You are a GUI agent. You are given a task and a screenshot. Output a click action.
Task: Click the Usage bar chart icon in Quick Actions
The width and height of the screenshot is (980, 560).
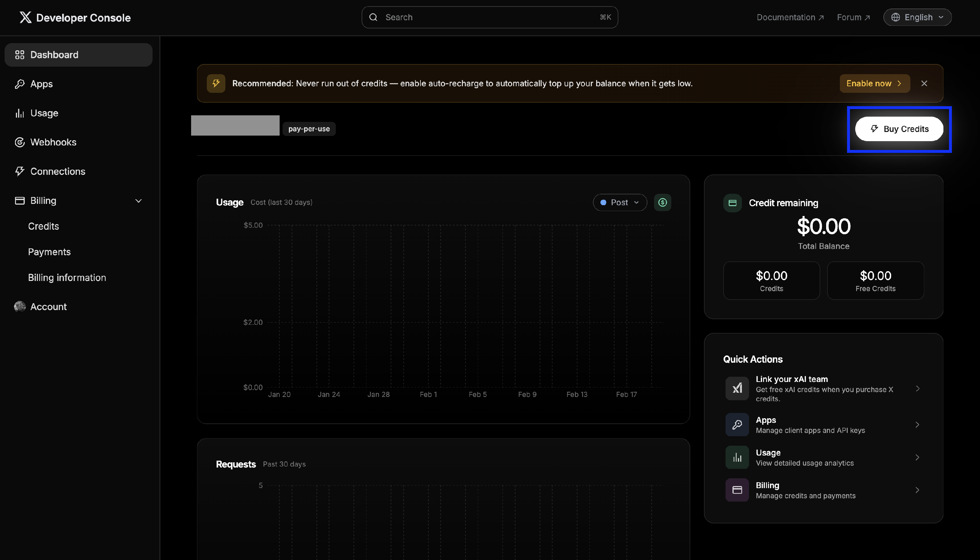(x=737, y=457)
